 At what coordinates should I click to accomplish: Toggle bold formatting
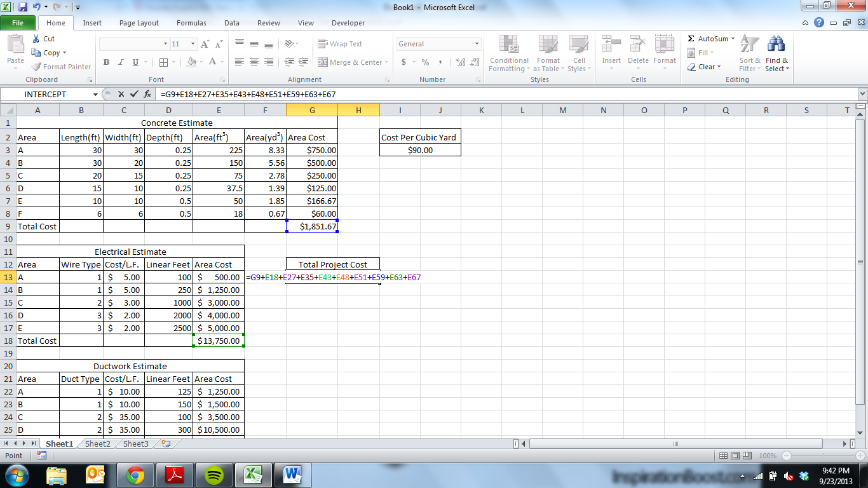(105, 63)
